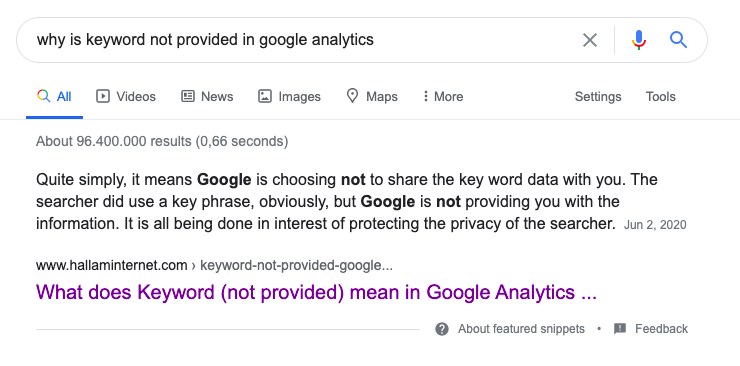The image size is (740, 366).
Task: Open the What does Keyword (not provided) result
Action: (x=316, y=292)
